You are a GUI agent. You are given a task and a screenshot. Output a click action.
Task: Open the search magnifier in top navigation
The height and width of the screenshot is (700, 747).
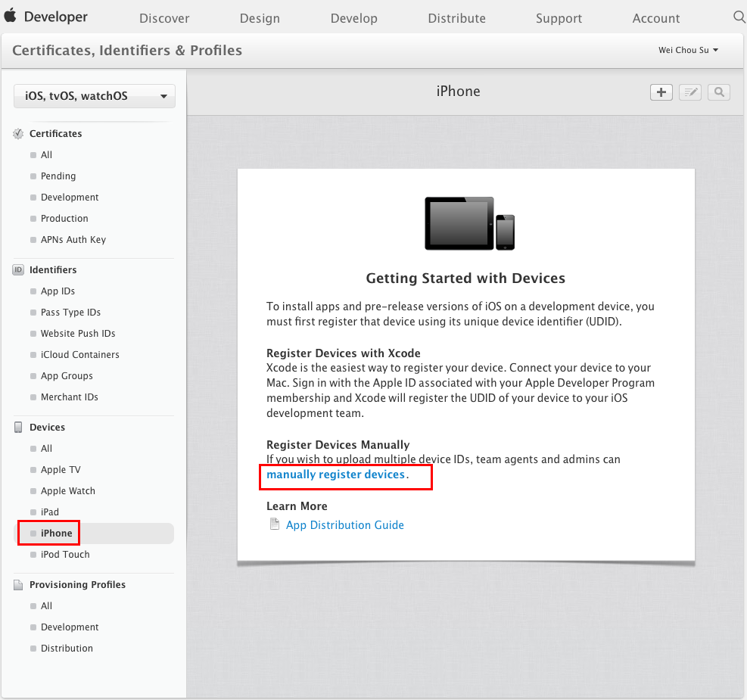739,17
